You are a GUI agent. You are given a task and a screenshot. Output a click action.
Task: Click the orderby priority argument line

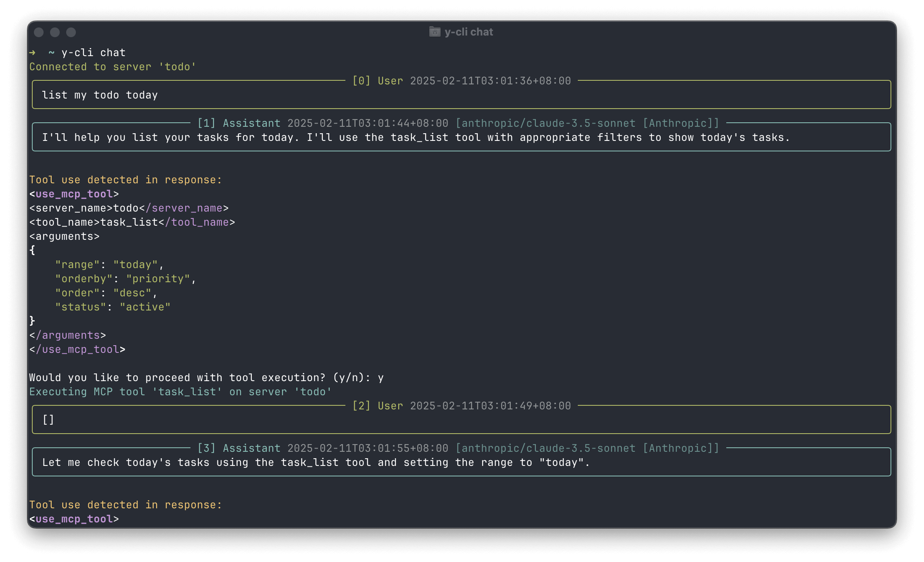pyautogui.click(x=125, y=278)
